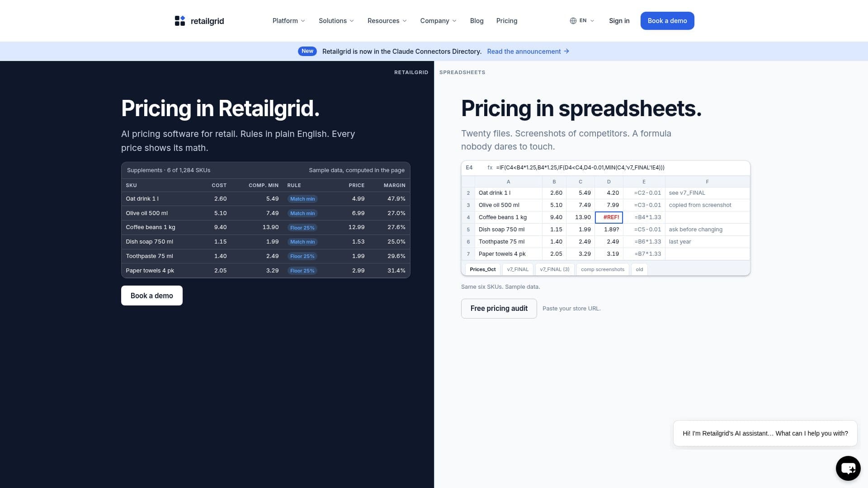Click the 'copied from screenshot' cell
Viewport: 868px width, 488px height.
pos(707,205)
